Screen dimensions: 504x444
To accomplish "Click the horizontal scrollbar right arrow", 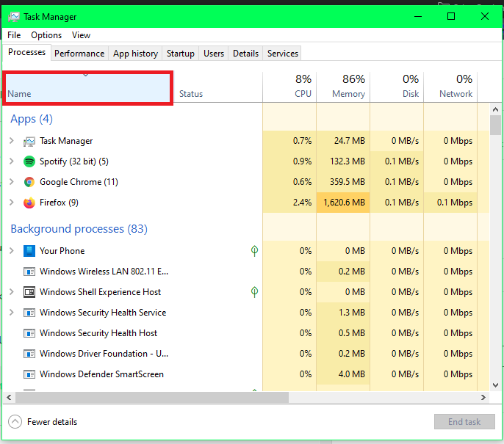I will tap(483, 398).
